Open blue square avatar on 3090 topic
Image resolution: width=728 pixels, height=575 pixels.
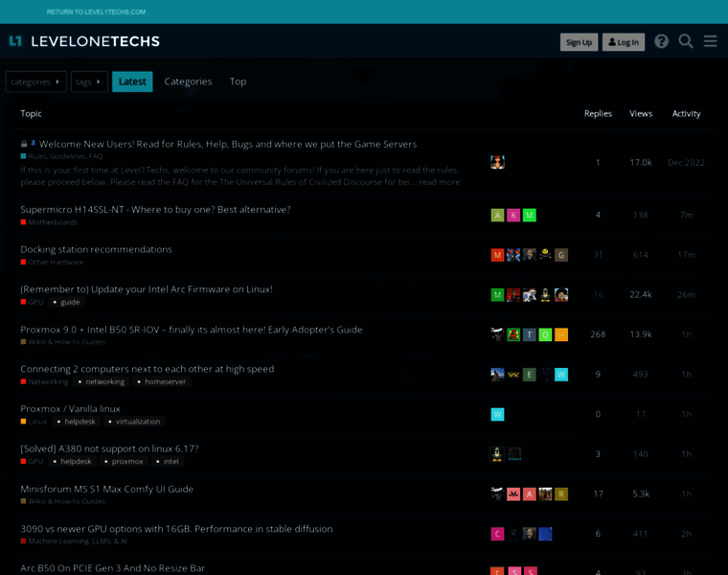[545, 534]
